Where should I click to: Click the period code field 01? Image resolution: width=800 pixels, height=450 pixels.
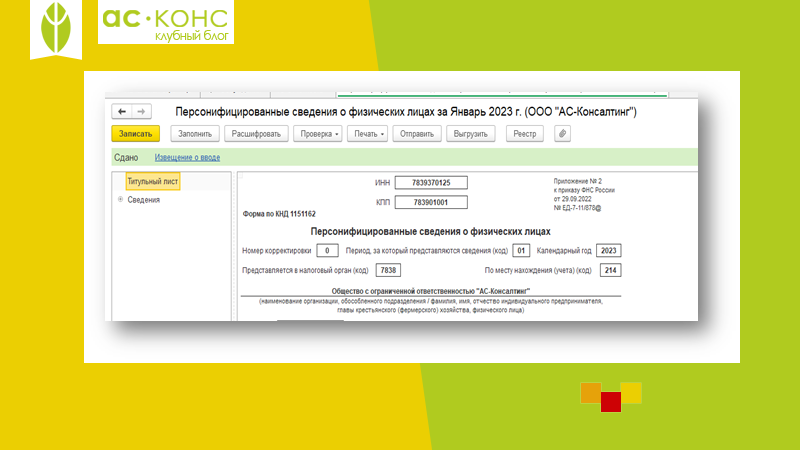(x=521, y=251)
